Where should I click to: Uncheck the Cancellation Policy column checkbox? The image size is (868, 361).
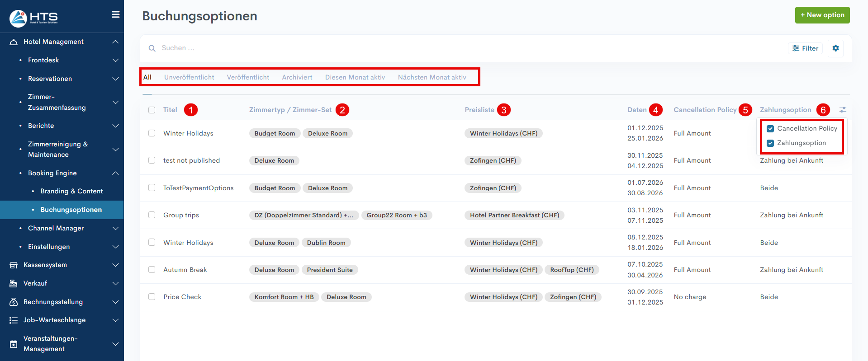click(770, 129)
